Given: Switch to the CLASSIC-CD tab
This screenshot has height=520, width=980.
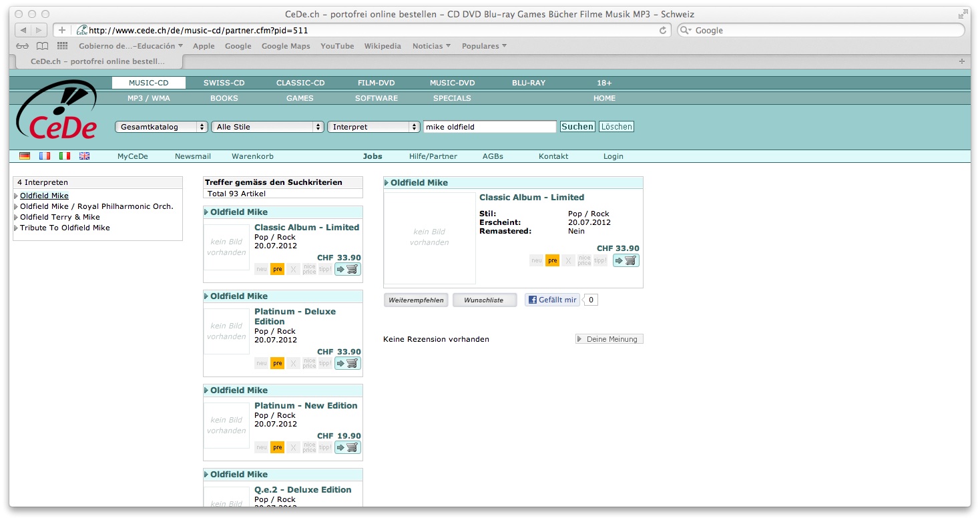Looking at the screenshot, I should 300,83.
